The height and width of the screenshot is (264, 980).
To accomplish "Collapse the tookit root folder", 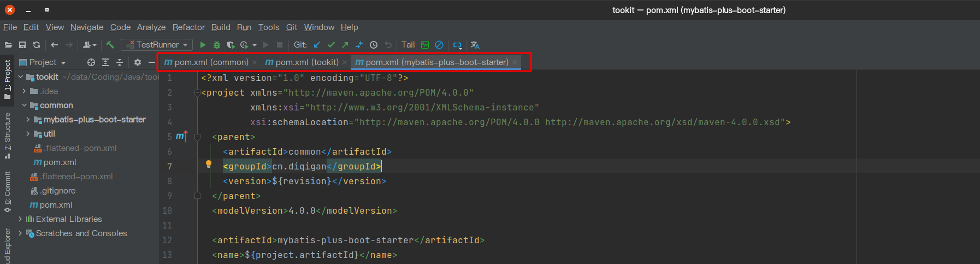I will point(21,77).
